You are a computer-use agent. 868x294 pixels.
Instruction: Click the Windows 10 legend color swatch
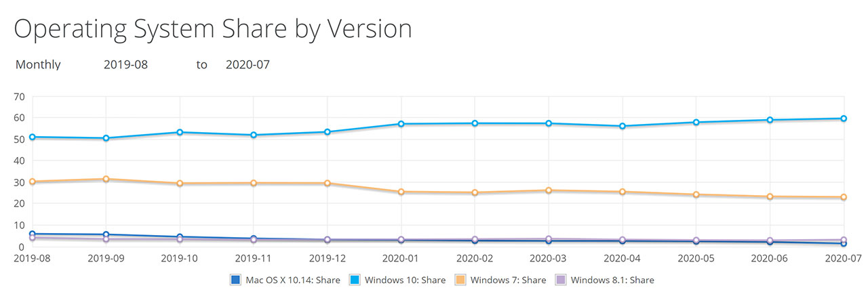(355, 280)
